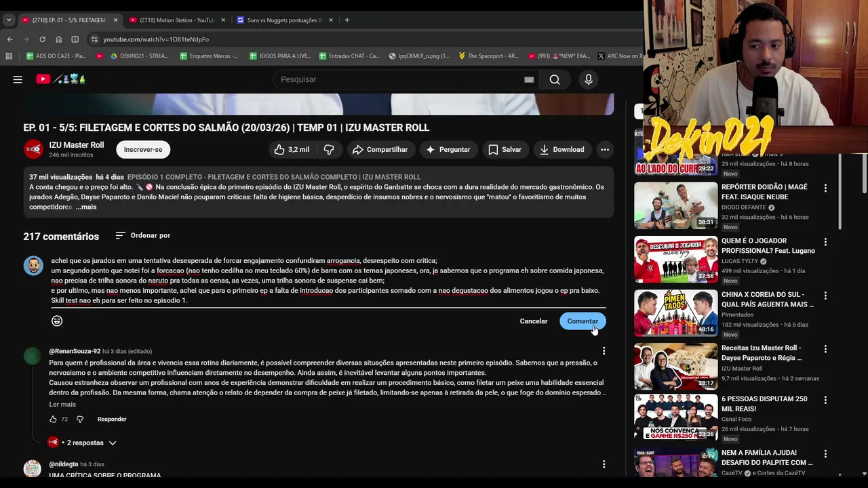Open the YouTube guide hamburger menu
This screenshot has height=488, width=868.
(18, 79)
